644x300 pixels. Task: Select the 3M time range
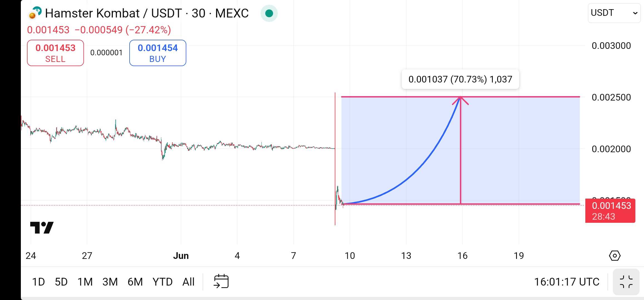[x=110, y=282]
